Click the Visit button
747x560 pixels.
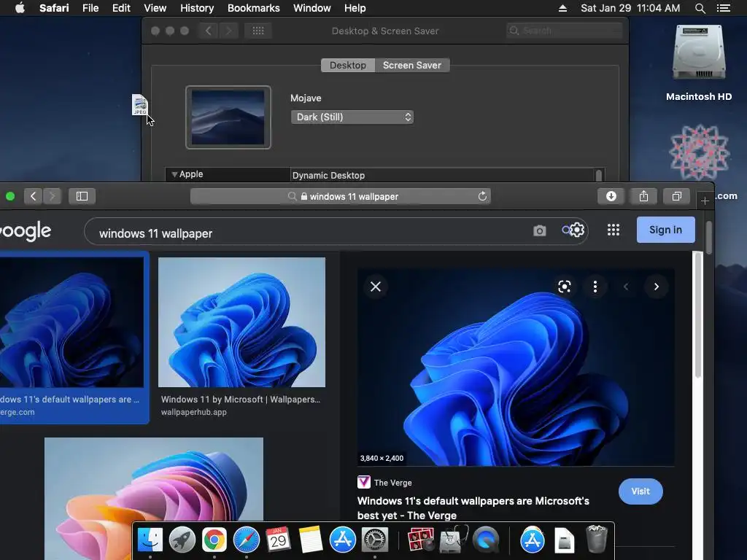point(640,491)
